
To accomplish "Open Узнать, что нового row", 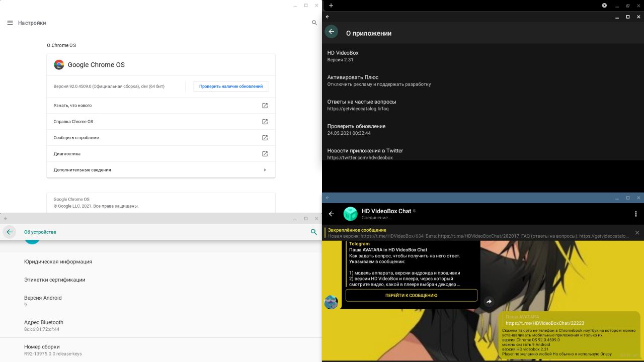I will tap(161, 106).
